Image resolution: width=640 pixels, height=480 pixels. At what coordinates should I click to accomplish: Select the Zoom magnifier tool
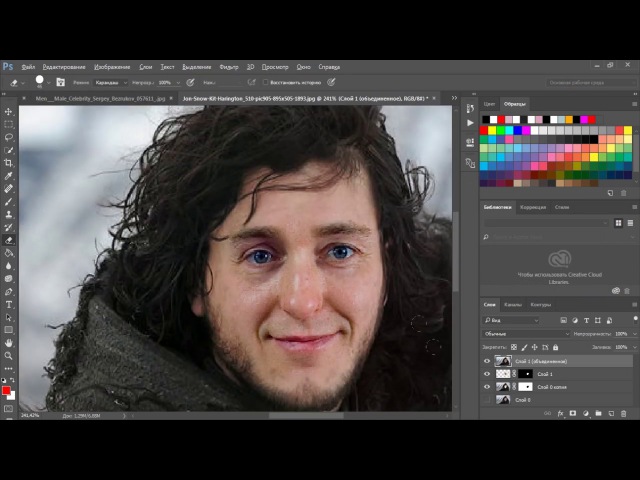pyautogui.click(x=9, y=355)
